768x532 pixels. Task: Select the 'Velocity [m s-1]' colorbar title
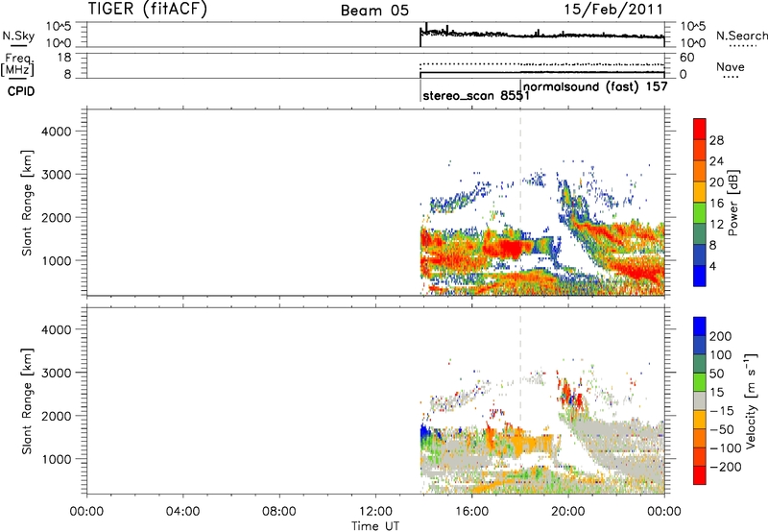pyautogui.click(x=751, y=400)
